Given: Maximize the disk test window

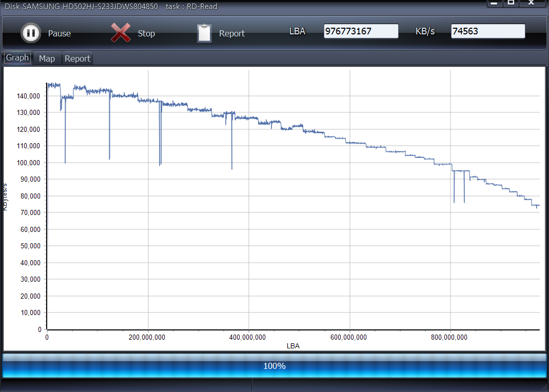Looking at the screenshot, I should 511,3.
